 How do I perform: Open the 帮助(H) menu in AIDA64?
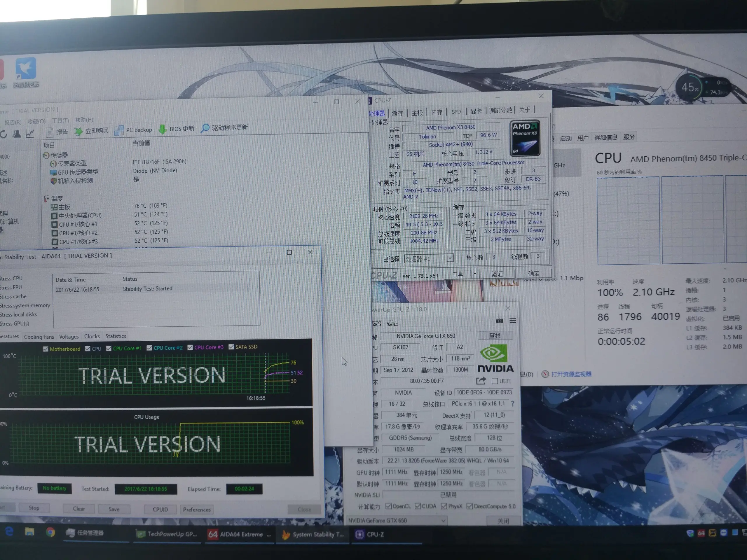84,120
